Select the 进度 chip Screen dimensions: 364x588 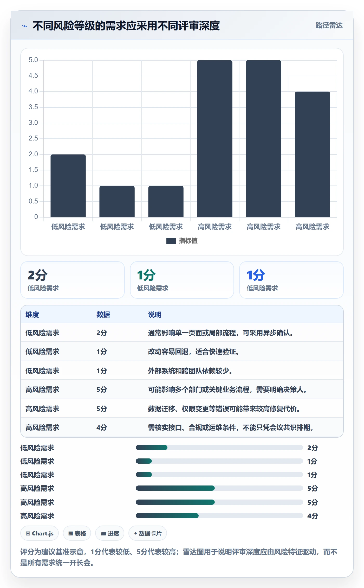coord(110,533)
